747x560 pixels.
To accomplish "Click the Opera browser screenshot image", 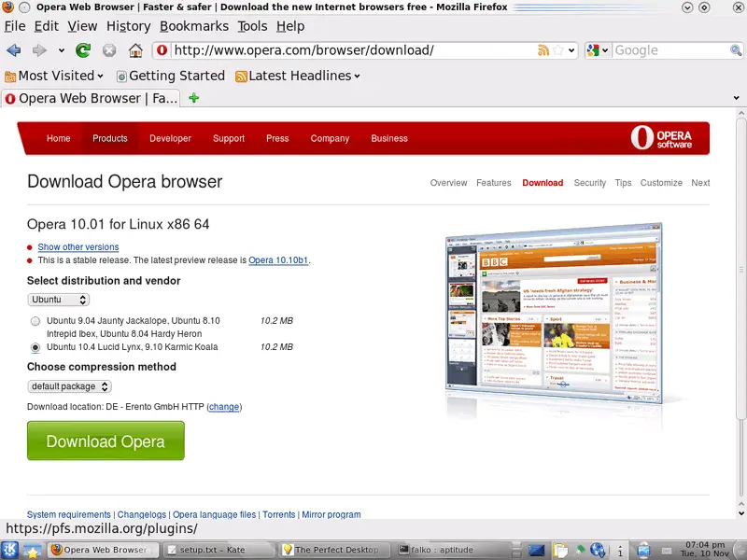I will point(554,315).
